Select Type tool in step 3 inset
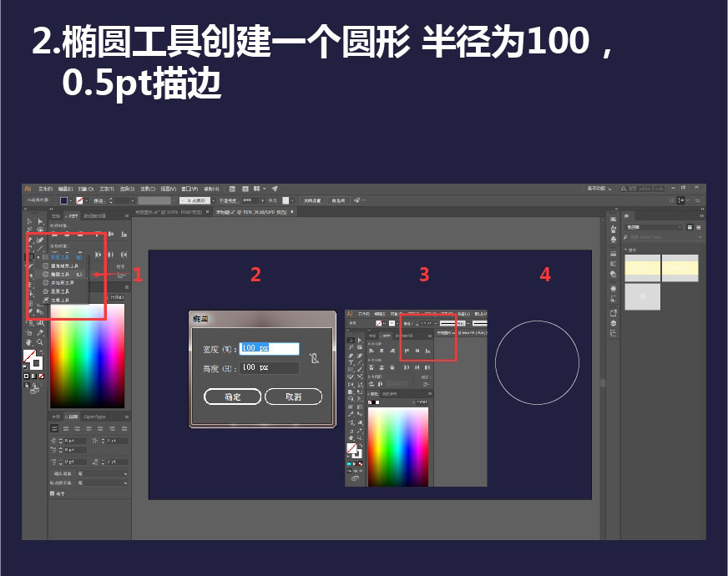The image size is (728, 576). 351,362
